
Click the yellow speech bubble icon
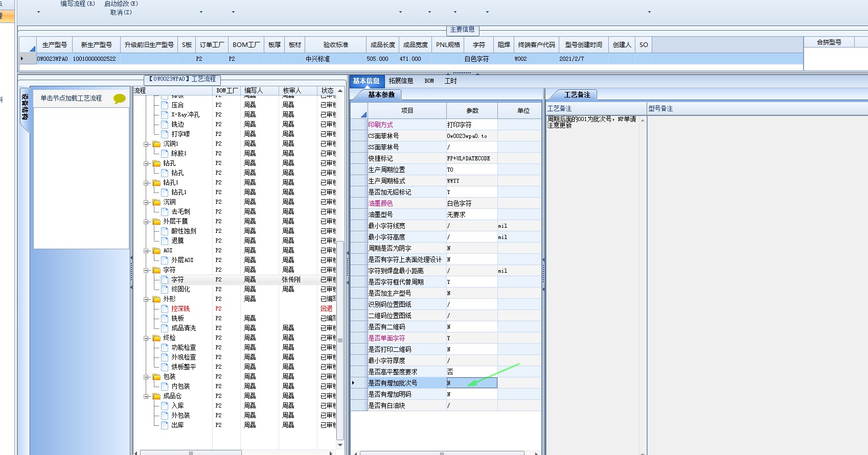coord(120,99)
